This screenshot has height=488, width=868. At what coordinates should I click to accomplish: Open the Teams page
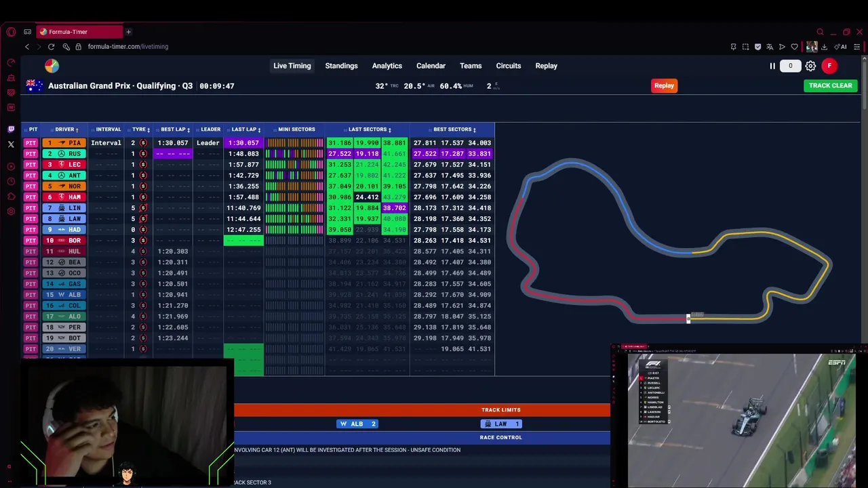(471, 66)
